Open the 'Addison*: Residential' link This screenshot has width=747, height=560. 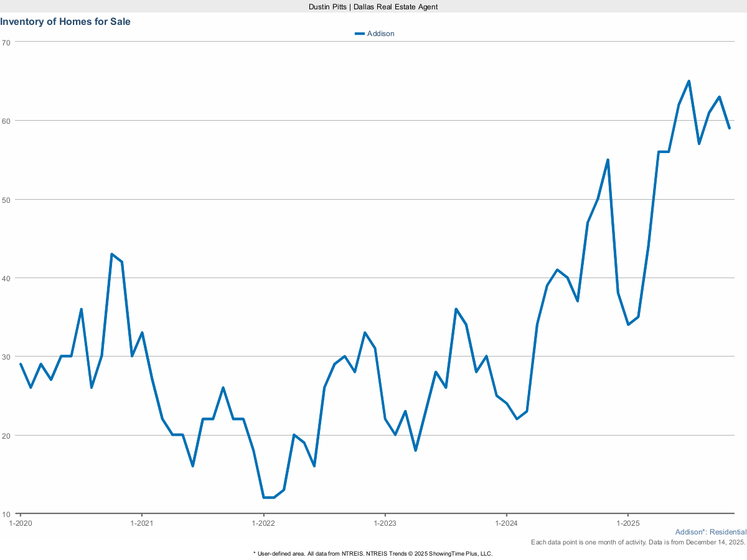coord(710,532)
